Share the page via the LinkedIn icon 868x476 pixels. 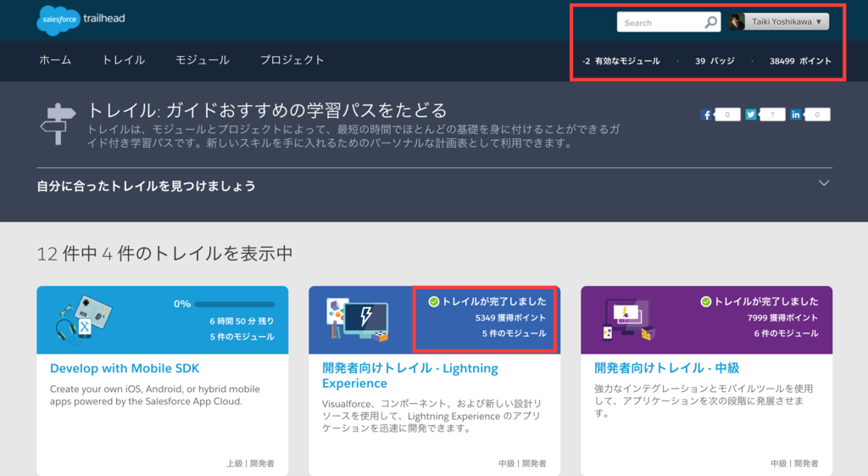(795, 115)
